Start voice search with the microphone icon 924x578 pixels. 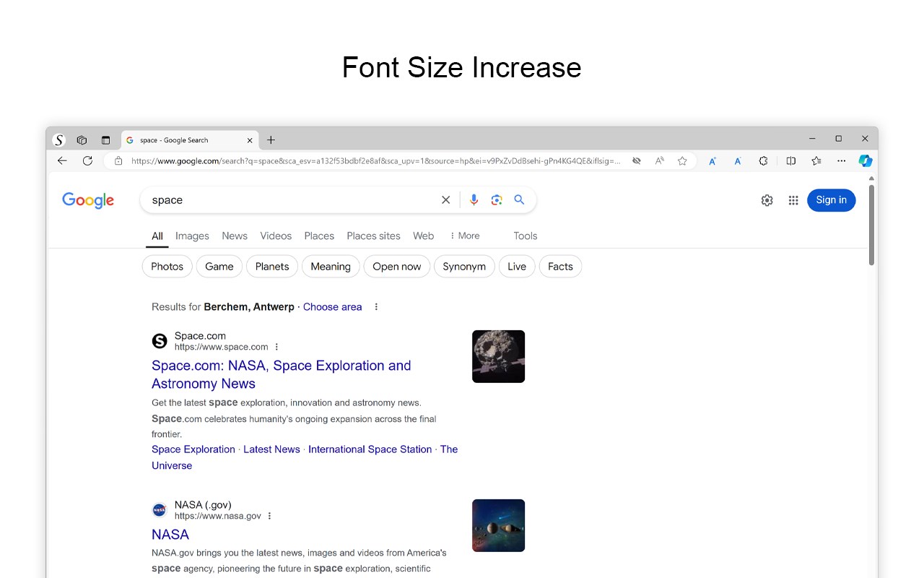[x=474, y=200]
